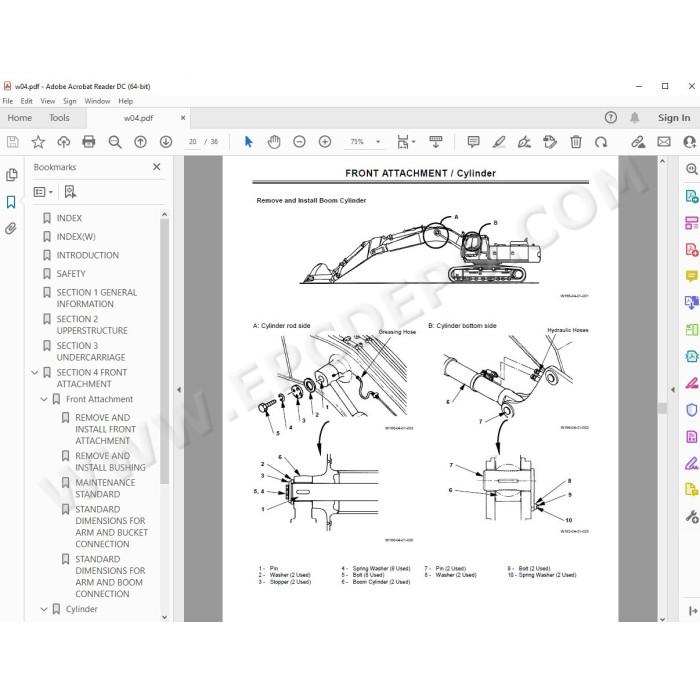This screenshot has height=700, width=700.
Task: Zoom out with the minus button
Action: coord(299,142)
